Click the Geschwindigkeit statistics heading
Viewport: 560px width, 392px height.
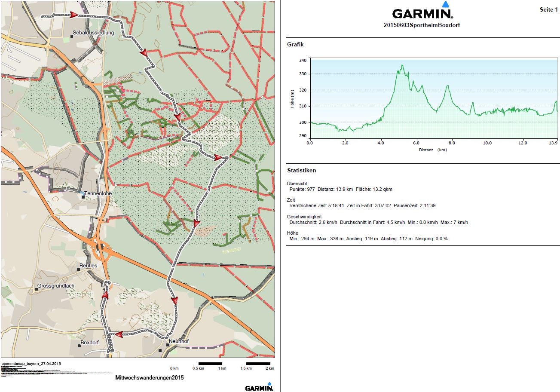304,217
